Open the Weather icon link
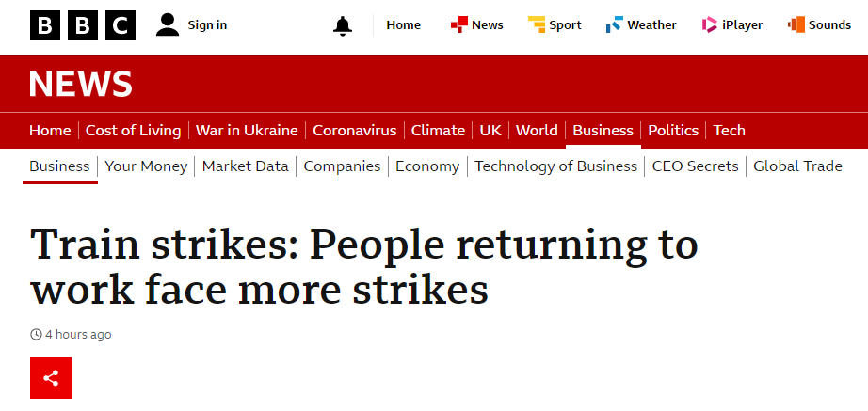Screen dimensions: 868x411 click(x=615, y=24)
